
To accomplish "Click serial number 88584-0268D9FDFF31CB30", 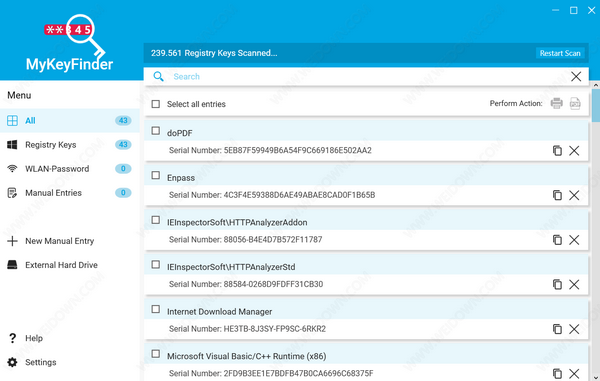I will [x=273, y=284].
